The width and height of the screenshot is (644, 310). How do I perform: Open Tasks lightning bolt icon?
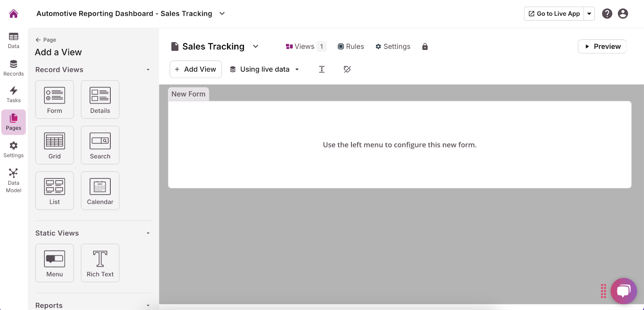coord(14,95)
